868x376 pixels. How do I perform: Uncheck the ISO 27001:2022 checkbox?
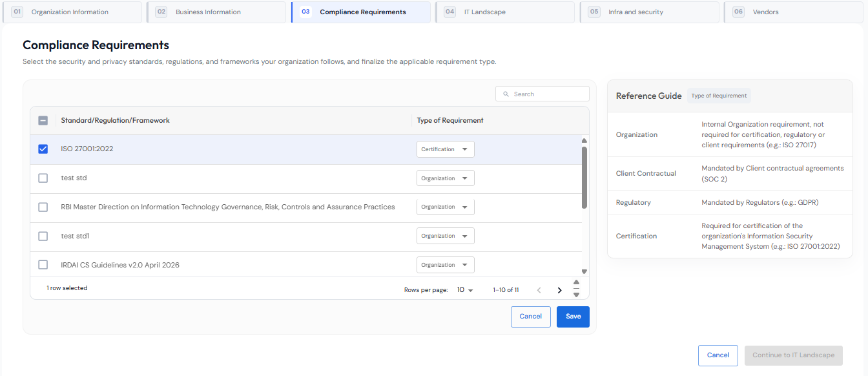(x=43, y=149)
